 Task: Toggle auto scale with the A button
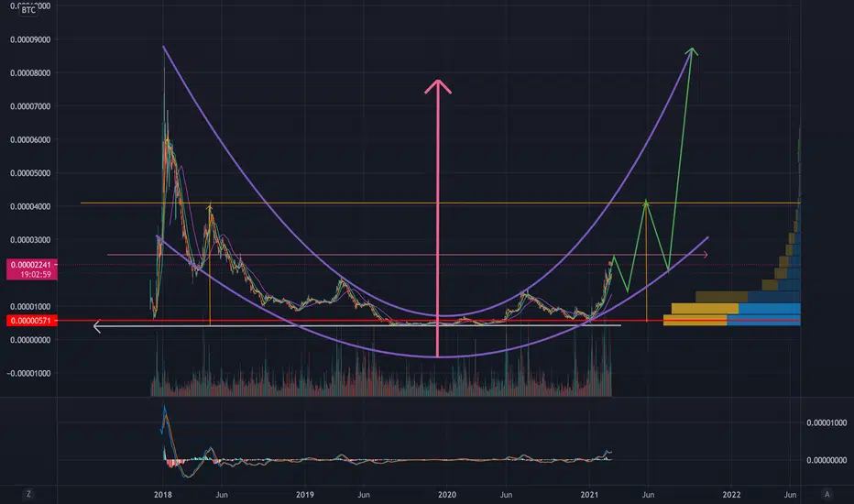827,494
